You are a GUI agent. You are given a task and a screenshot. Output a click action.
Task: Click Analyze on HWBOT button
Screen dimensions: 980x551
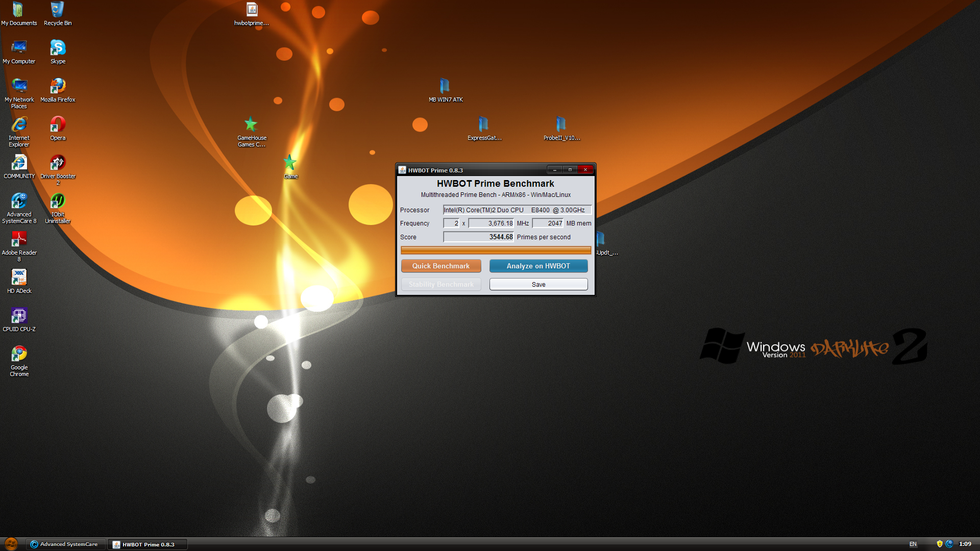(x=538, y=266)
